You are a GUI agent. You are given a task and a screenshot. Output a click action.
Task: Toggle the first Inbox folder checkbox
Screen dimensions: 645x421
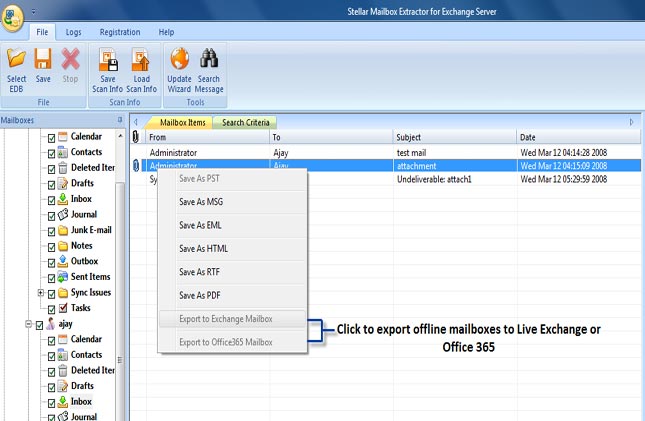[51, 200]
